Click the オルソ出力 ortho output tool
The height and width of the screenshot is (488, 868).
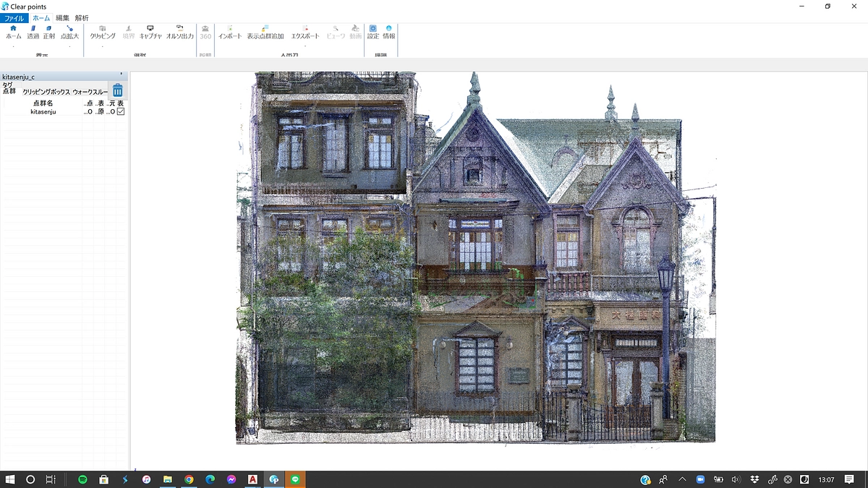pyautogui.click(x=180, y=32)
